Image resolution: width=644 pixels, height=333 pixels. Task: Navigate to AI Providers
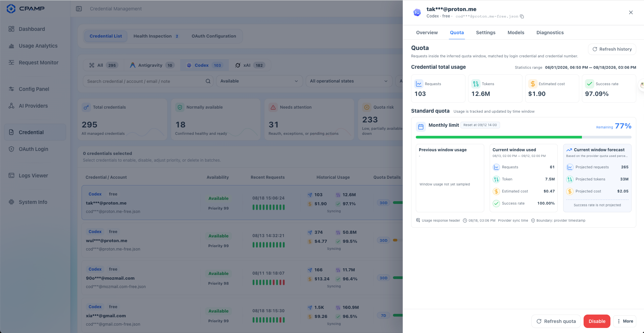(35, 106)
